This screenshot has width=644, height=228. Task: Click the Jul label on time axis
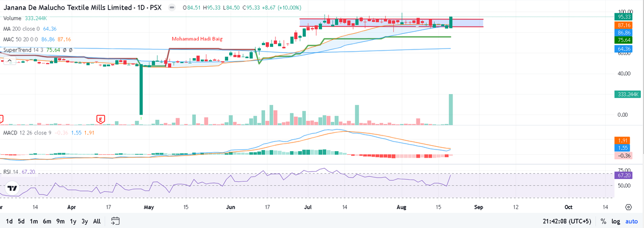308,206
